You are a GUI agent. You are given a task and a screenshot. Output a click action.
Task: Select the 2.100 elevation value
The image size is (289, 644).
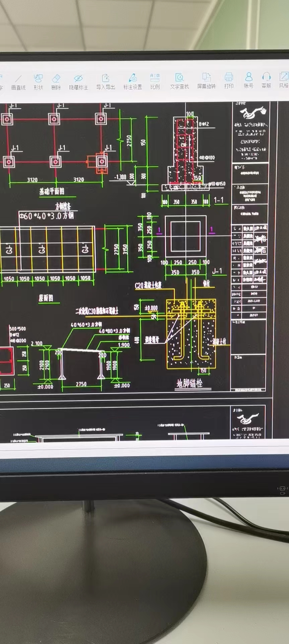37,343
